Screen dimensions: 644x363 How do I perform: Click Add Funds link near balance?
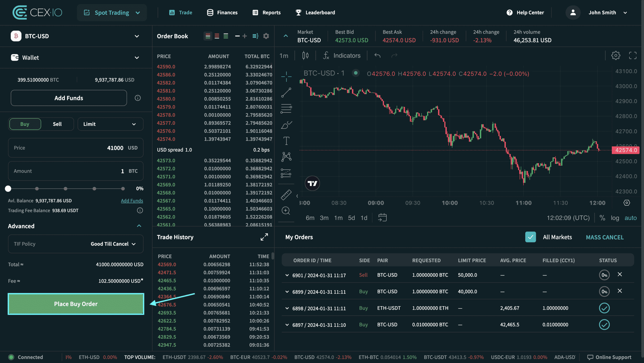pos(132,201)
